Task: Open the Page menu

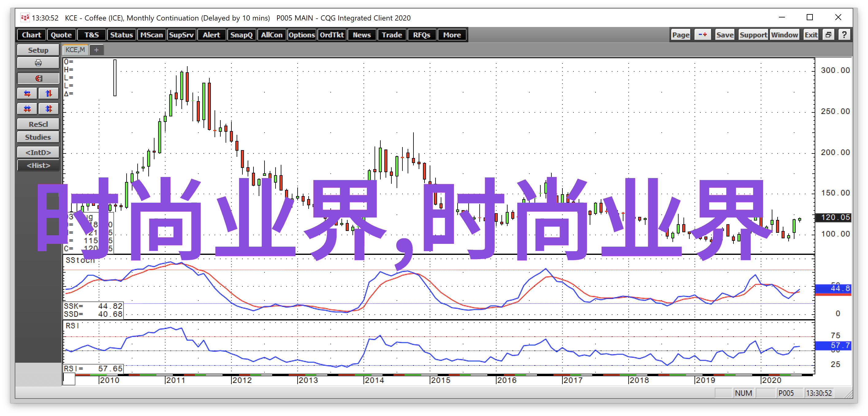Action: point(680,35)
